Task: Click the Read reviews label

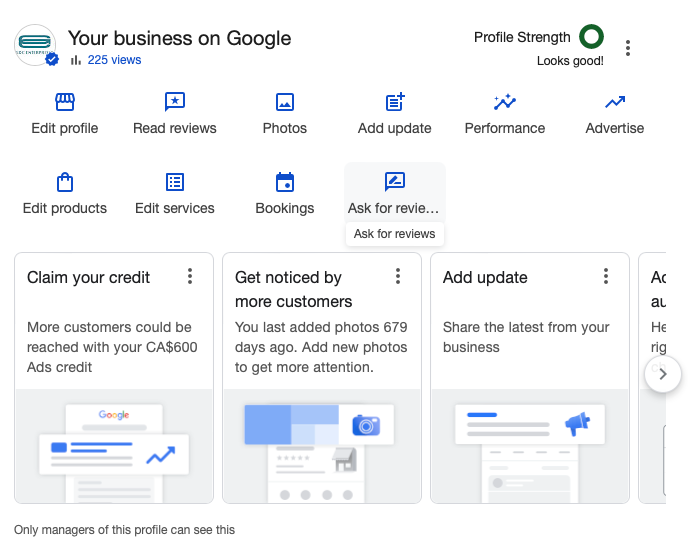Action: click(x=175, y=128)
